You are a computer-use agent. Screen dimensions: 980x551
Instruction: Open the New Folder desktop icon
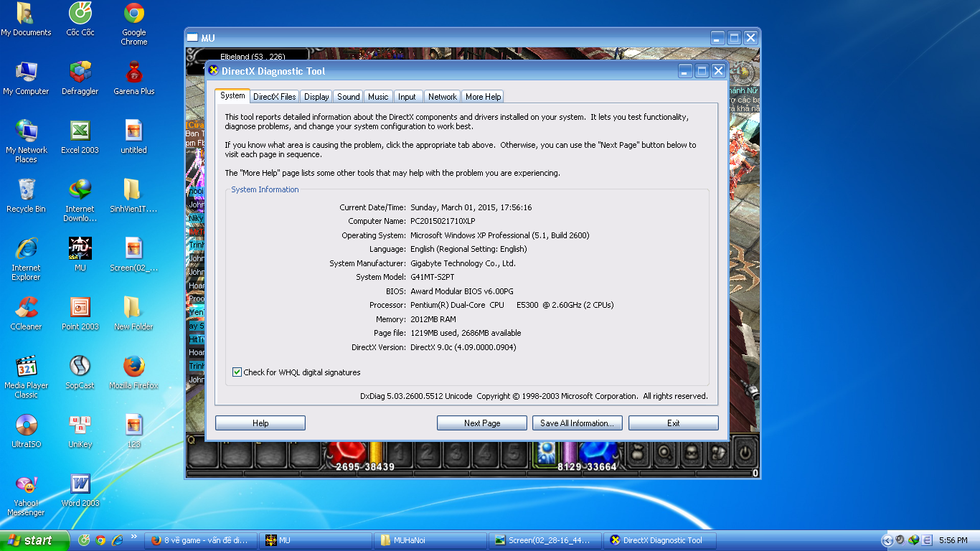[x=134, y=314]
